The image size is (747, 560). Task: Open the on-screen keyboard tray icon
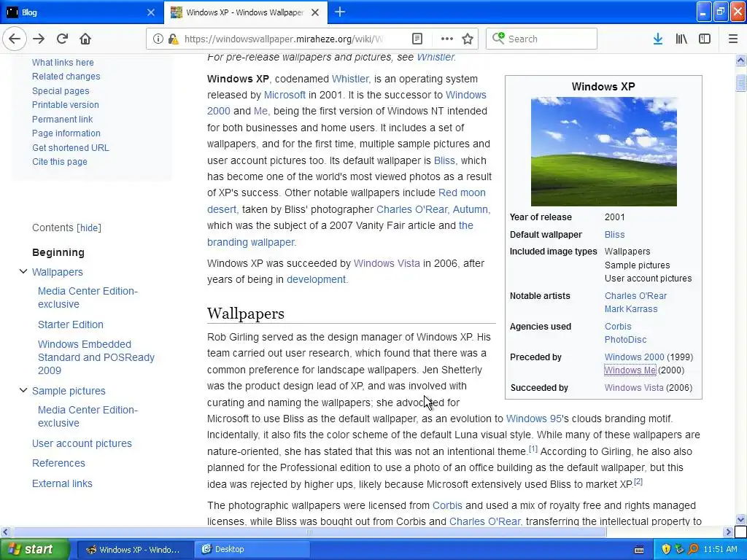tap(639, 550)
